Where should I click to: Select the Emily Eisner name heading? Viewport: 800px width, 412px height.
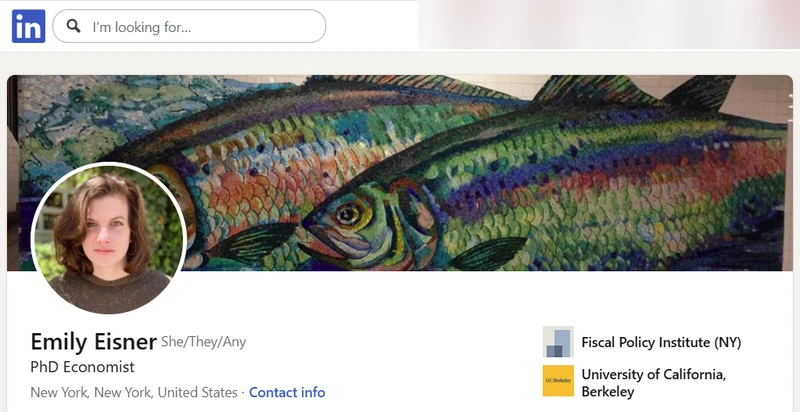click(93, 342)
